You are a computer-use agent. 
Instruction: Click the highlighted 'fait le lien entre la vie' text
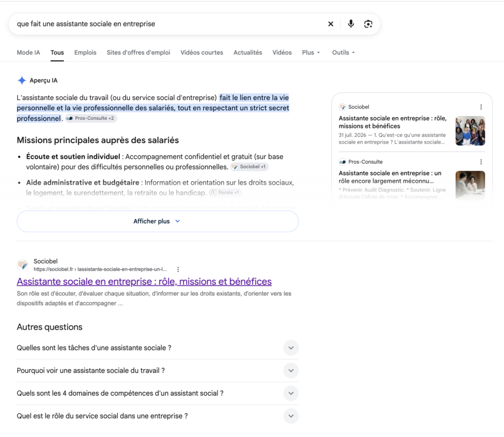(x=254, y=97)
